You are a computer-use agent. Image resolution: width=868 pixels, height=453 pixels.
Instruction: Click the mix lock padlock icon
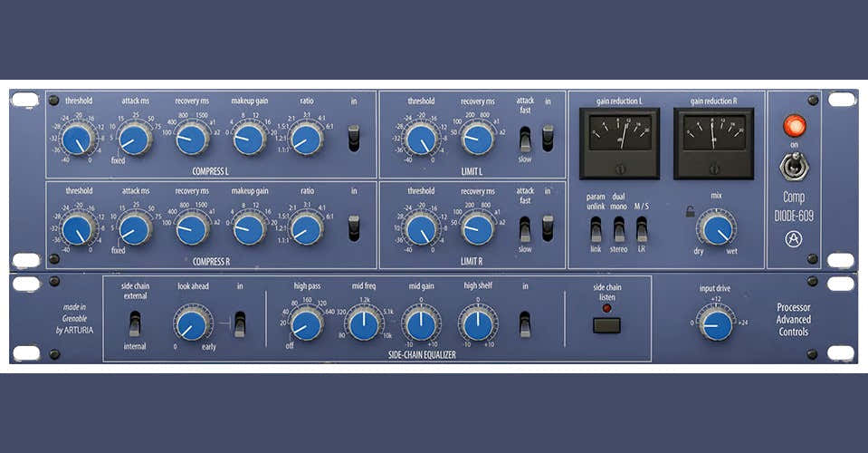coord(690,211)
